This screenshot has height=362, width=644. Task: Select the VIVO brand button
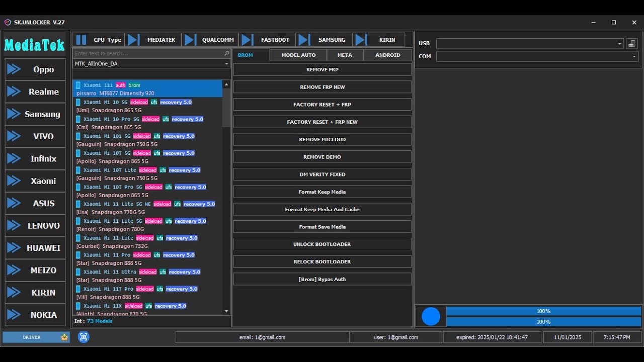pos(35,136)
